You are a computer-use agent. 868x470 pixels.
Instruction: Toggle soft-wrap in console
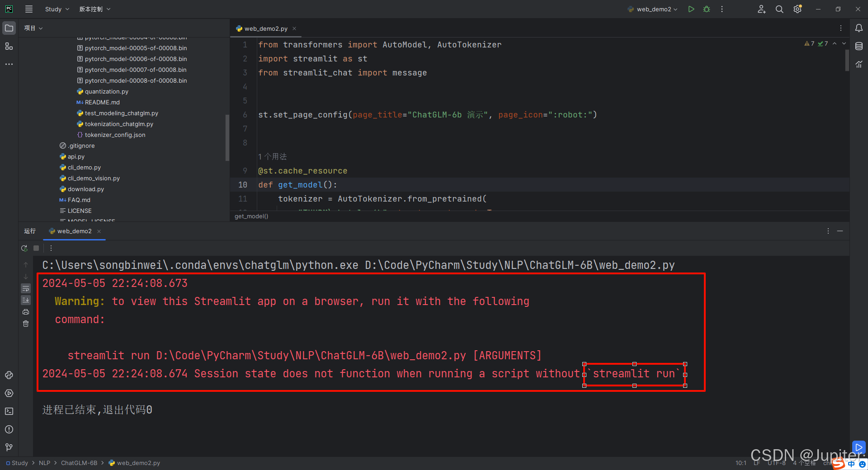coord(26,288)
